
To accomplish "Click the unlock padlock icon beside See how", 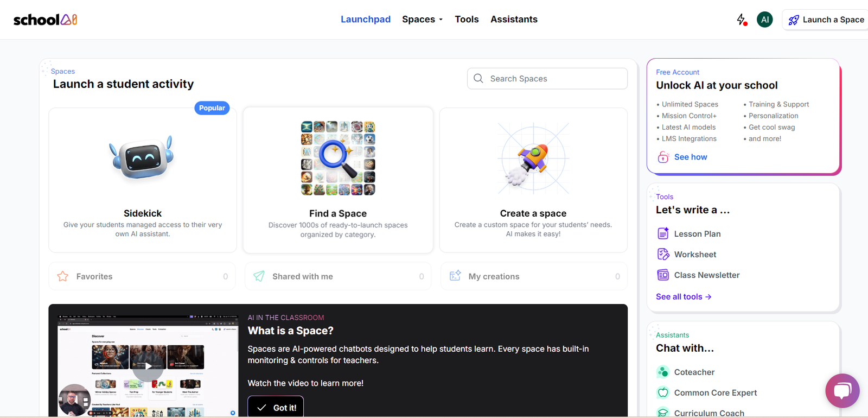I will (x=663, y=157).
